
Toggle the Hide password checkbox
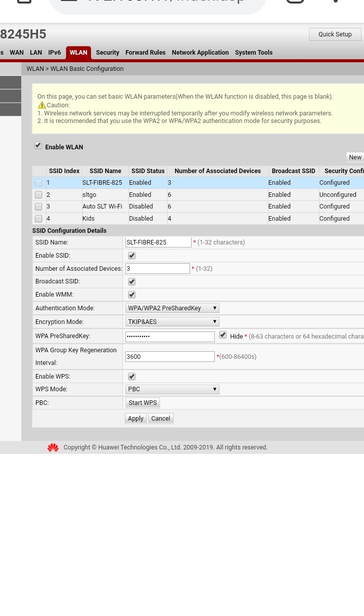(223, 335)
